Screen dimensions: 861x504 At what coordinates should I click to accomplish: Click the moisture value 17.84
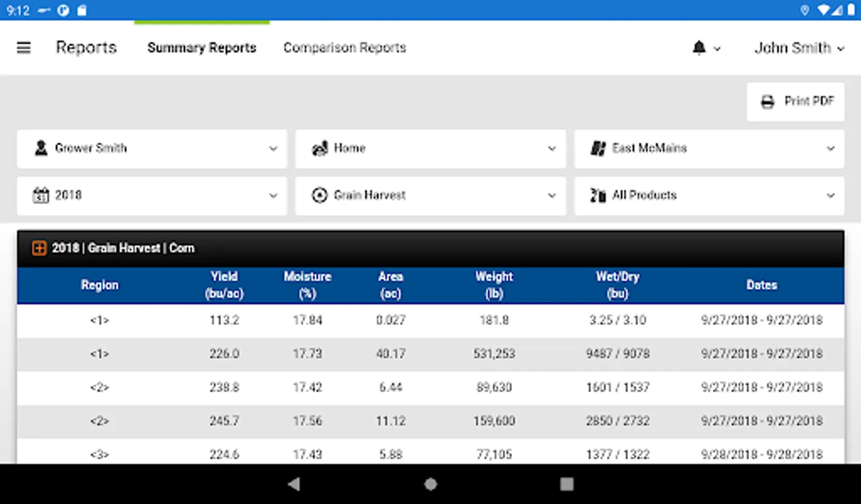pos(308,320)
